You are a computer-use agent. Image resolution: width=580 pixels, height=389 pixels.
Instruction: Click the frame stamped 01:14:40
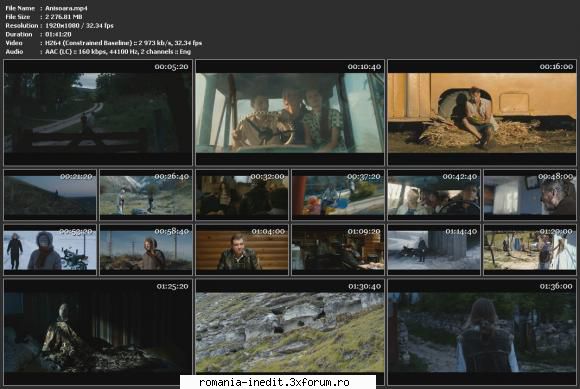pos(434,250)
